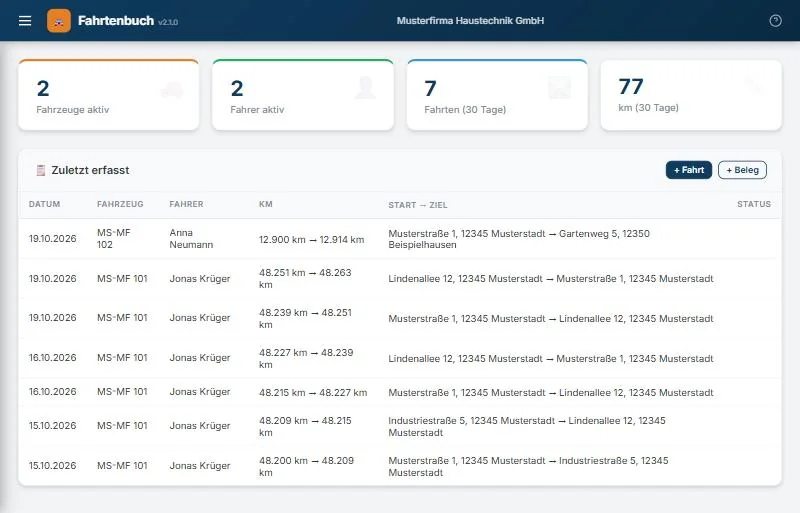
Task: Select driver Anna Neumann
Action: [x=191, y=238]
